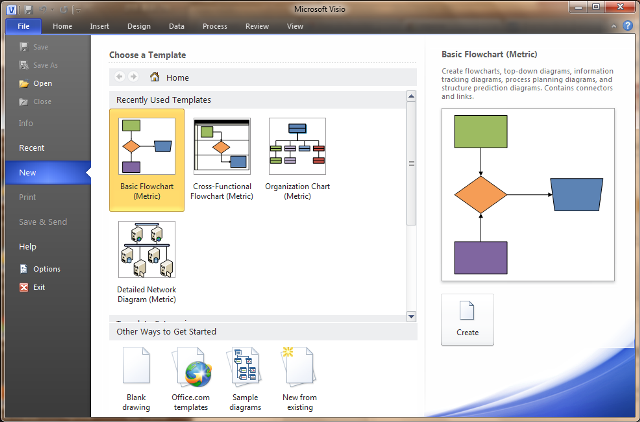Click Save in the backstage sidebar
This screenshot has height=422, width=640.
34,47
